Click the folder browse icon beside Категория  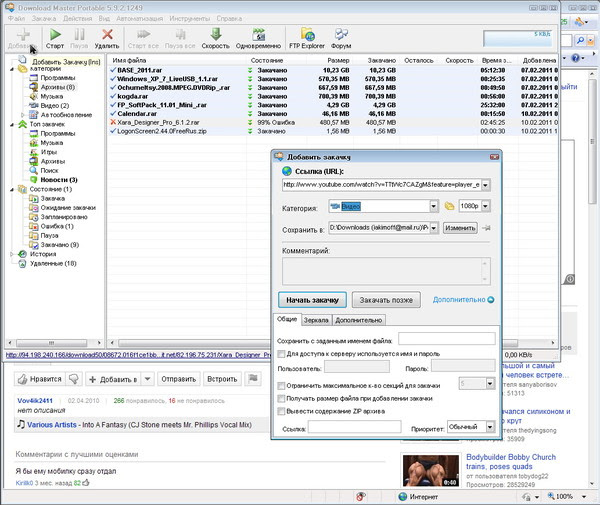pos(449,206)
